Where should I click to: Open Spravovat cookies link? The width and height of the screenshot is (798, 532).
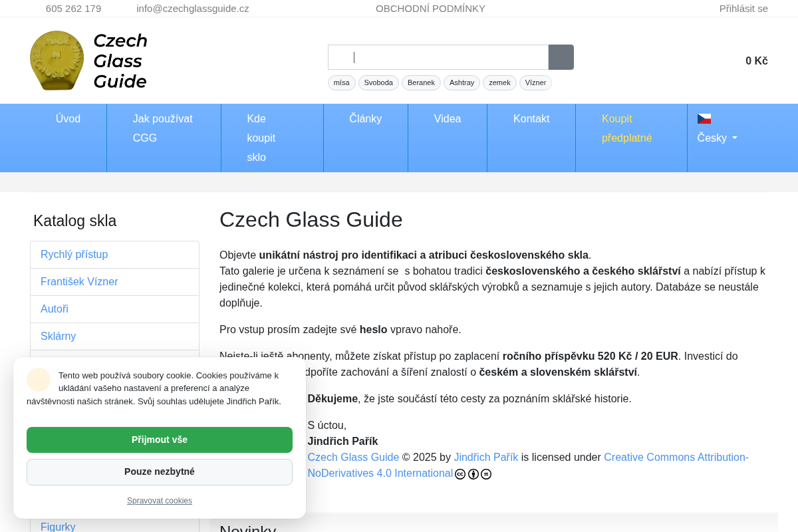pos(160,501)
